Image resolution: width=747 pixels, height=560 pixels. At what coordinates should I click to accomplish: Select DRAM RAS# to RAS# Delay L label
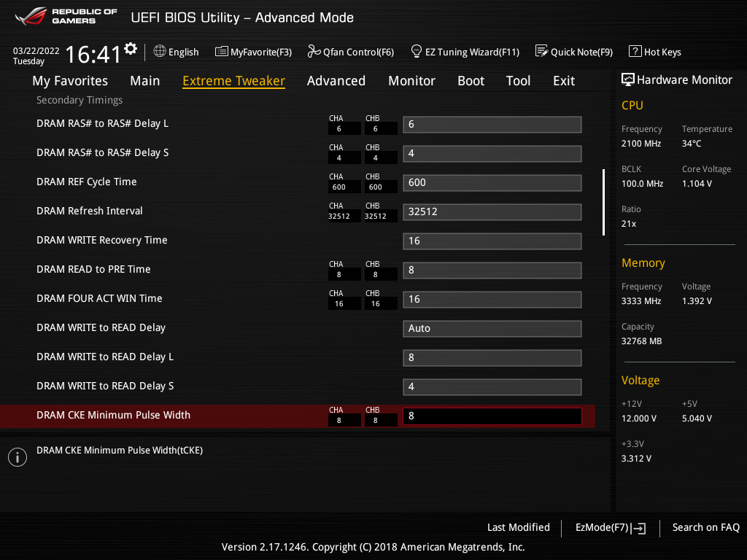(x=102, y=123)
